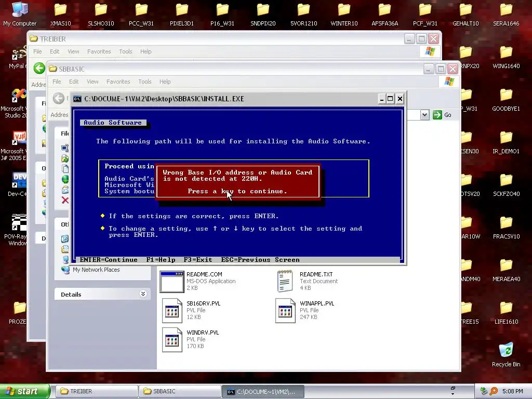The image size is (532, 399).
Task: Open the P16_W31 desktop folder
Action: pyautogui.click(x=222, y=14)
